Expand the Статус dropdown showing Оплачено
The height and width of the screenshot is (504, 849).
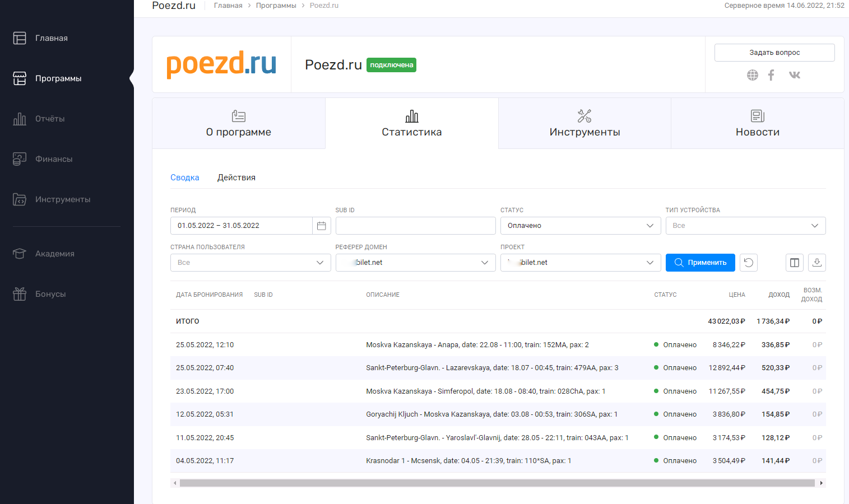[x=581, y=226]
